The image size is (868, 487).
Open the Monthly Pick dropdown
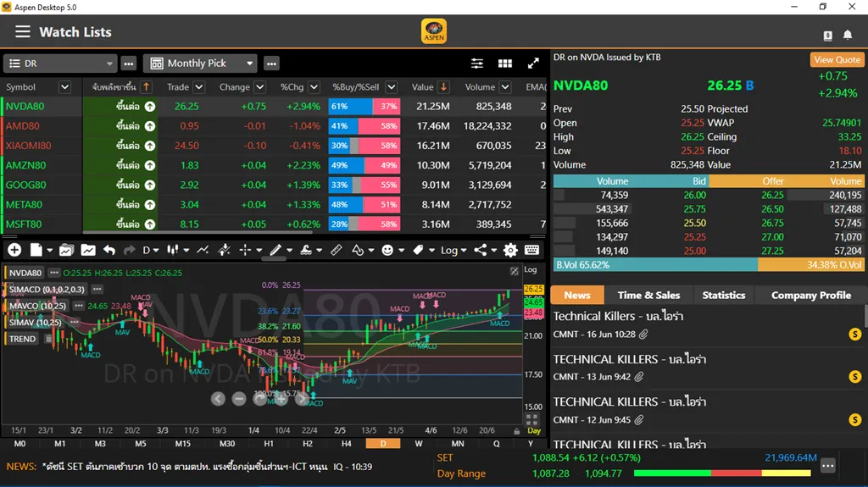[x=200, y=64]
